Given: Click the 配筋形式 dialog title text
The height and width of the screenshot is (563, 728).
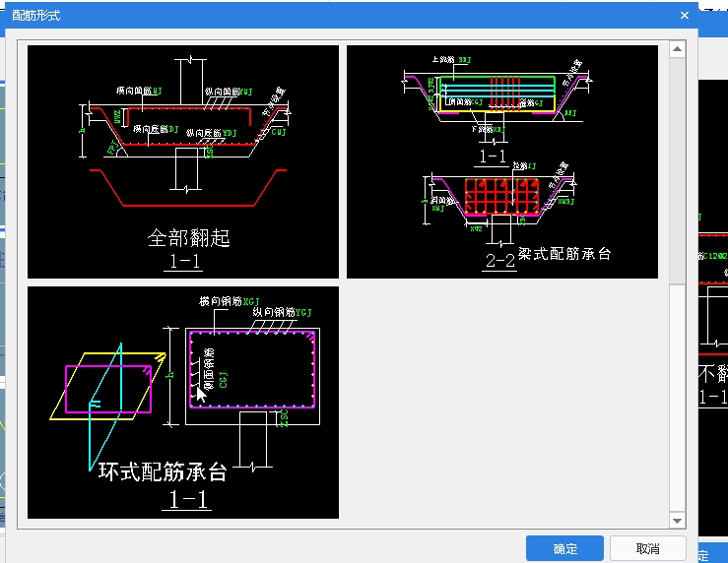Looking at the screenshot, I should coord(35,16).
